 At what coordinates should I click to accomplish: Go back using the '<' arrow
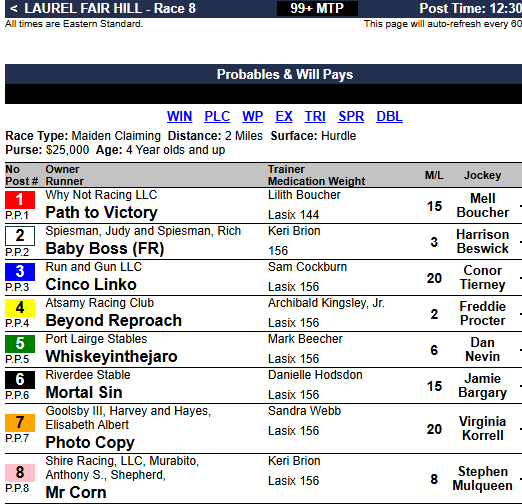pos(14,8)
